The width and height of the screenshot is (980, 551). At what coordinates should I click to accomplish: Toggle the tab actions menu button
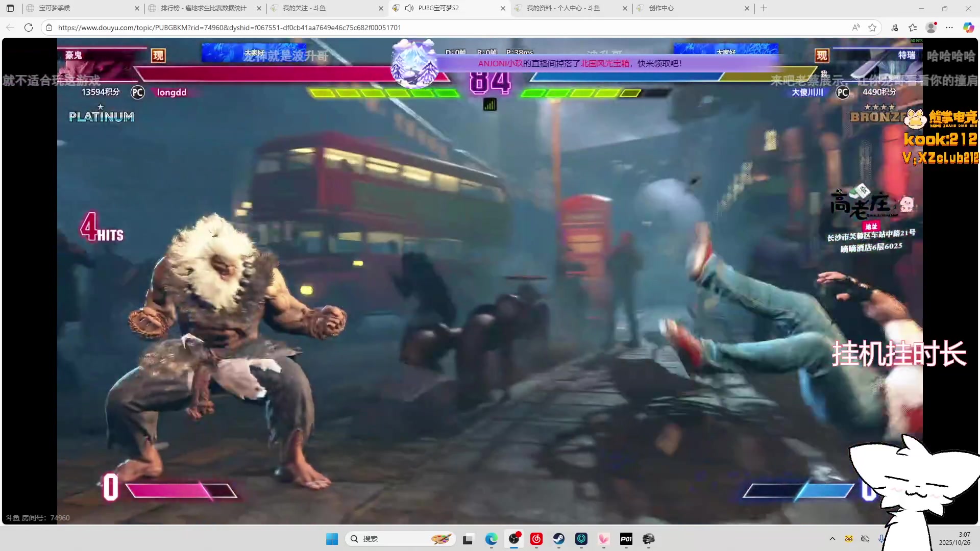point(10,8)
